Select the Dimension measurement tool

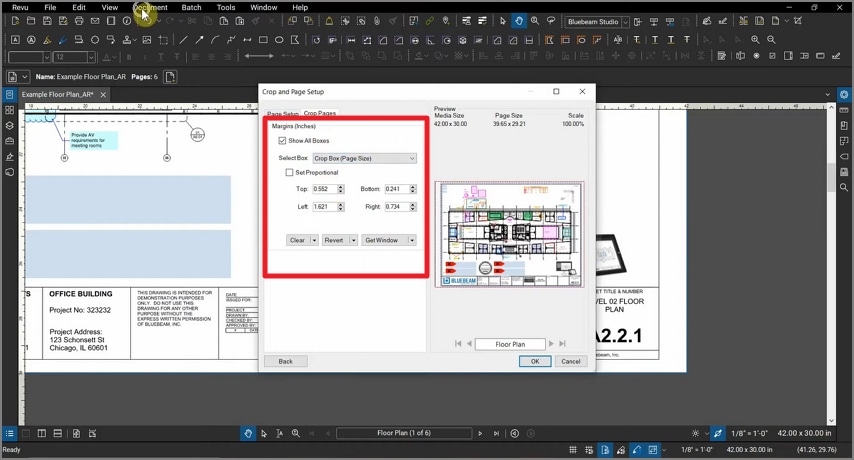247,40
